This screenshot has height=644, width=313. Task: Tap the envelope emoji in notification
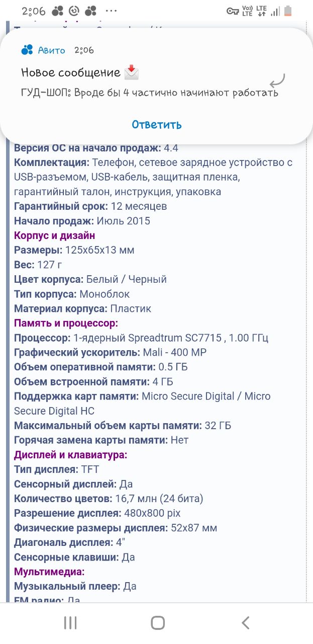131,72
